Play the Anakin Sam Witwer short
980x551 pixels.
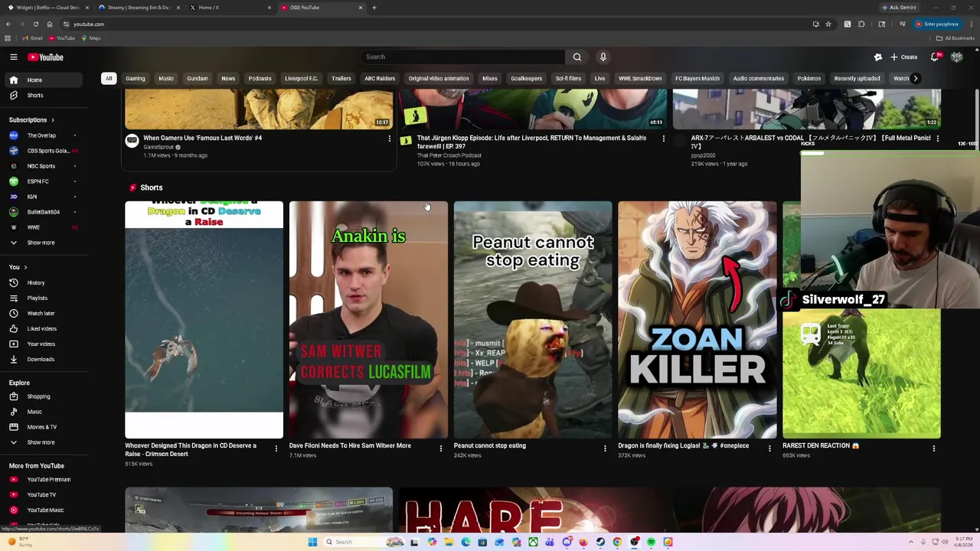tap(368, 320)
